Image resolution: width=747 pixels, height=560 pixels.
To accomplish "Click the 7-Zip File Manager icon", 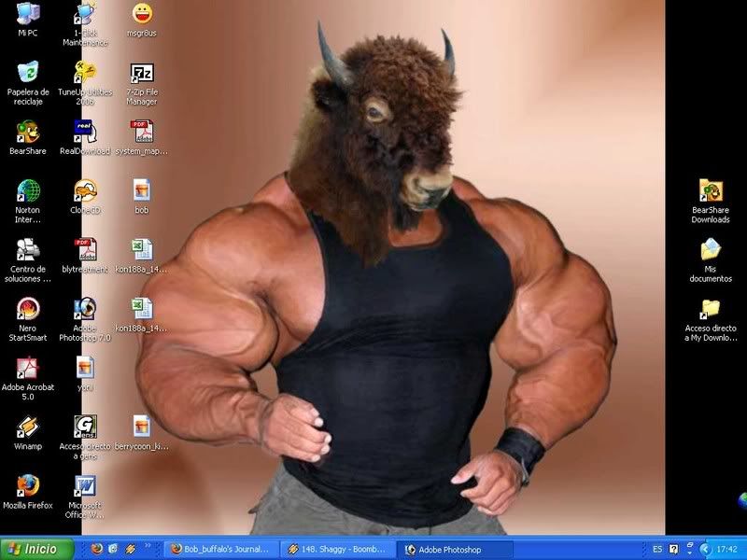I will 142,74.
